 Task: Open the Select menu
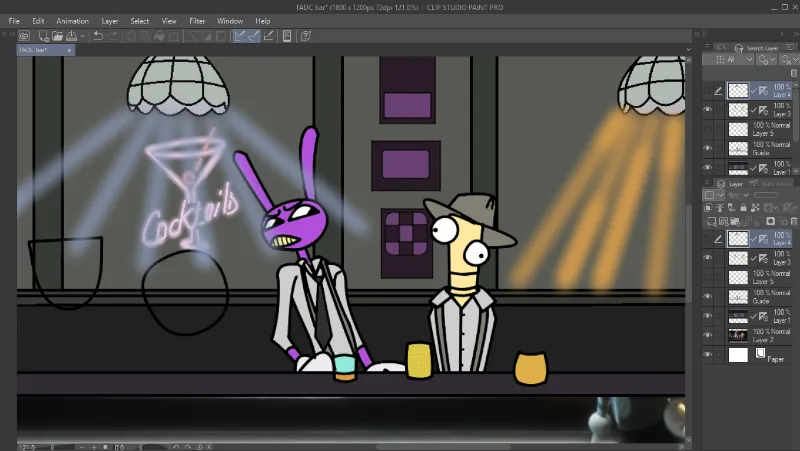click(x=139, y=21)
